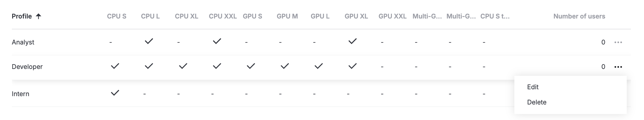Click the Analyst GPU XL checkmark
Screen dimensions: 644x120
point(352,41)
